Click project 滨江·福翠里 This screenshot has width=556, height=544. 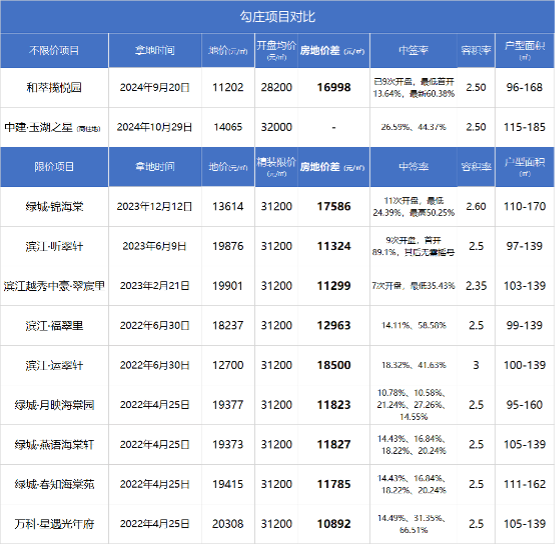point(54,326)
